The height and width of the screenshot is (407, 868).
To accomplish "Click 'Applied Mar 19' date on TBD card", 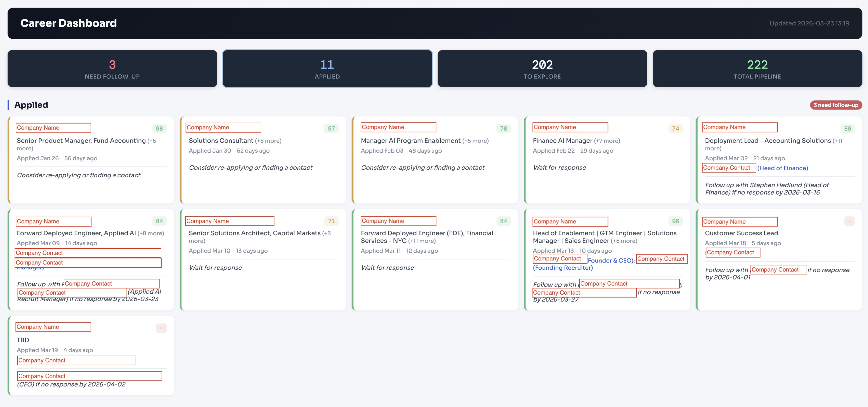I will tap(37, 350).
